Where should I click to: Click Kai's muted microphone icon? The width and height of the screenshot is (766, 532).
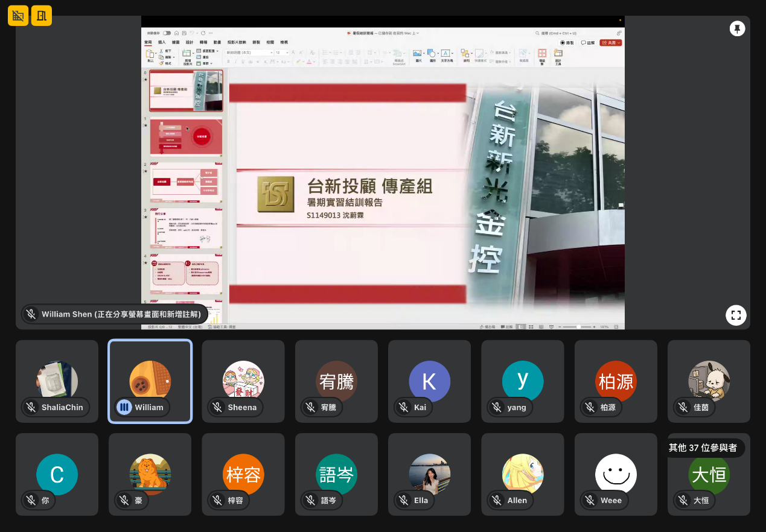(x=404, y=407)
